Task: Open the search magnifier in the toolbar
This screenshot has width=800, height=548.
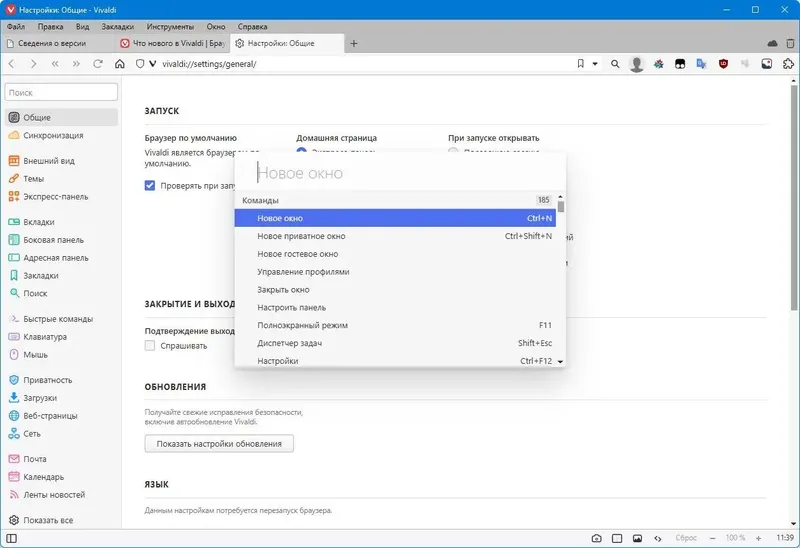Action: [x=615, y=64]
